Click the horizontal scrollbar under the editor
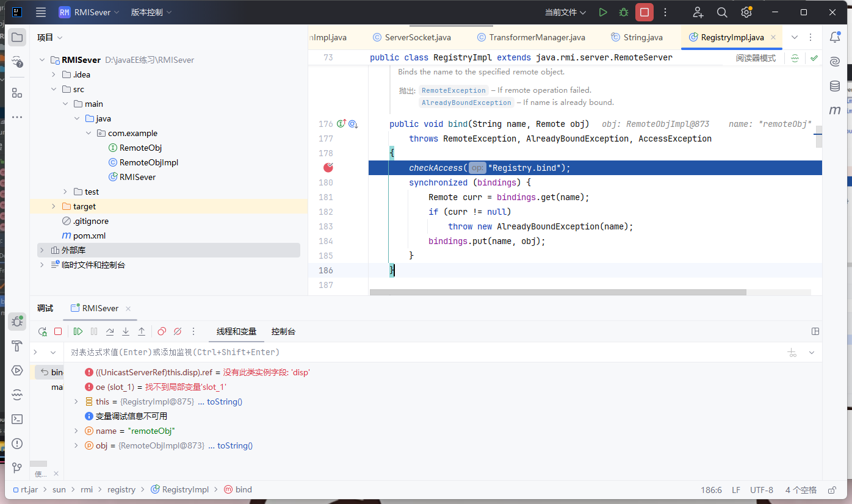The height and width of the screenshot is (504, 852). tap(558, 292)
